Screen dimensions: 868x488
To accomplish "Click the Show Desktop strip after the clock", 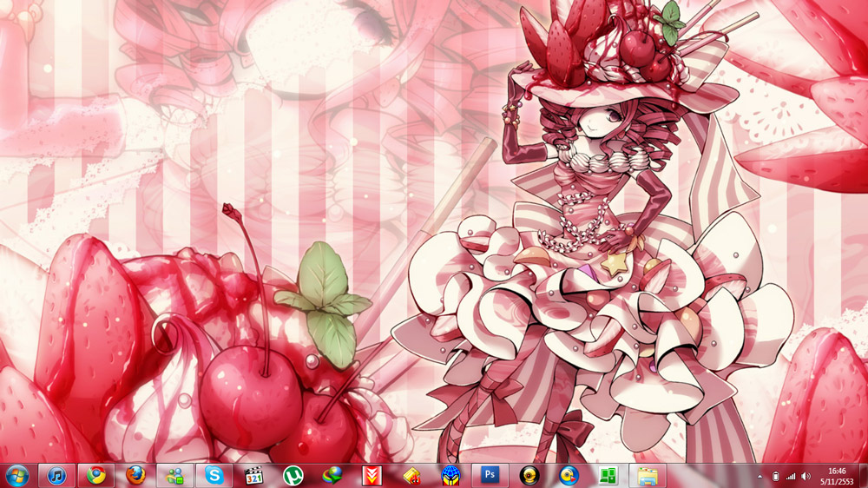I will click(x=864, y=476).
